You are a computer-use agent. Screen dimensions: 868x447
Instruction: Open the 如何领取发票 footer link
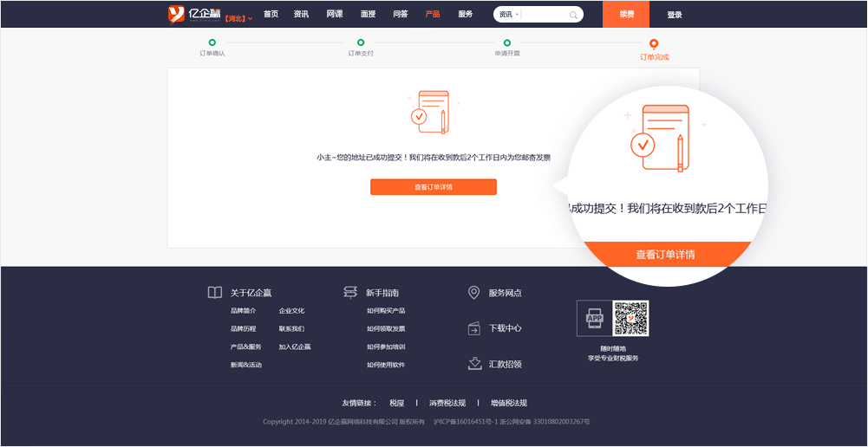(386, 329)
